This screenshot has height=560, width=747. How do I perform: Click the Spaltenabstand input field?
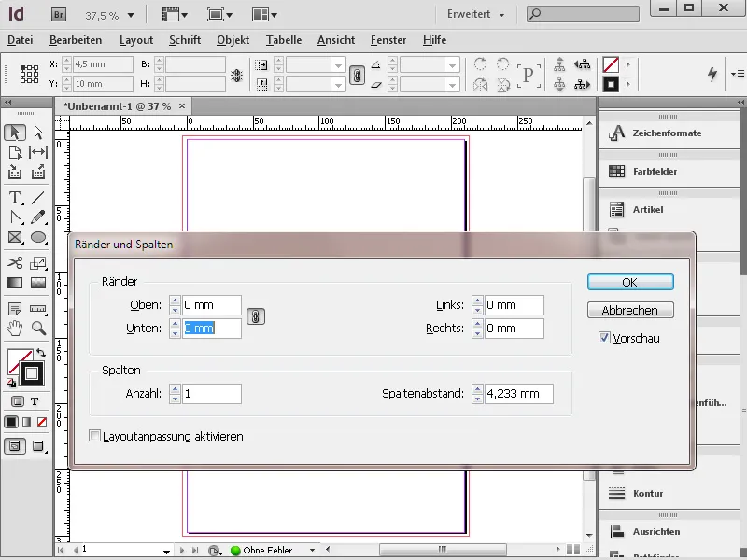519,394
